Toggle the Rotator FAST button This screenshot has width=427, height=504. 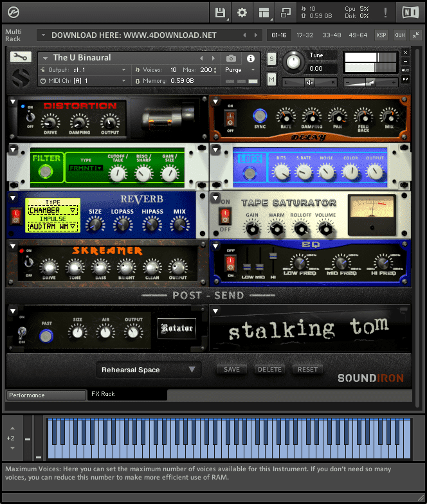(x=46, y=336)
